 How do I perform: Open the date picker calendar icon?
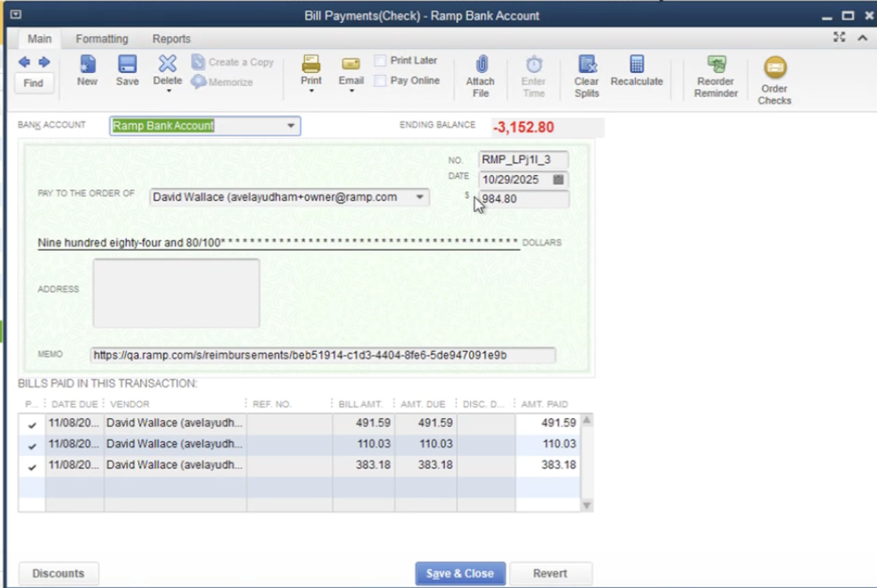558,180
